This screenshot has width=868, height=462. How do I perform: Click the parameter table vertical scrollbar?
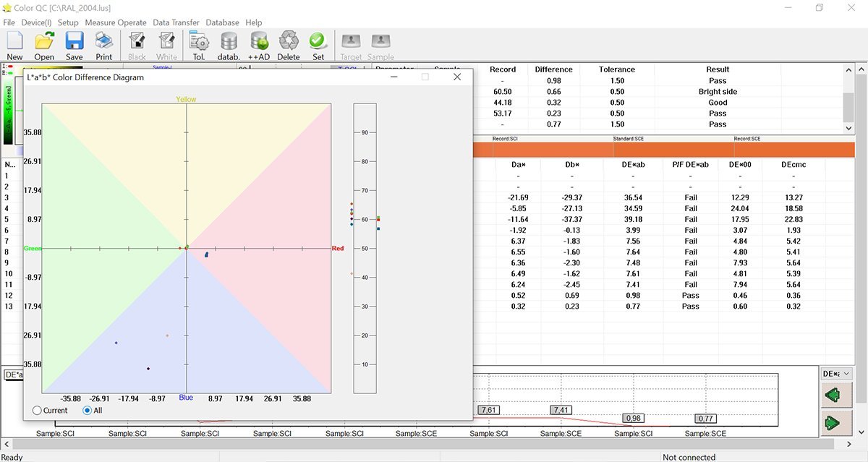pos(849,98)
